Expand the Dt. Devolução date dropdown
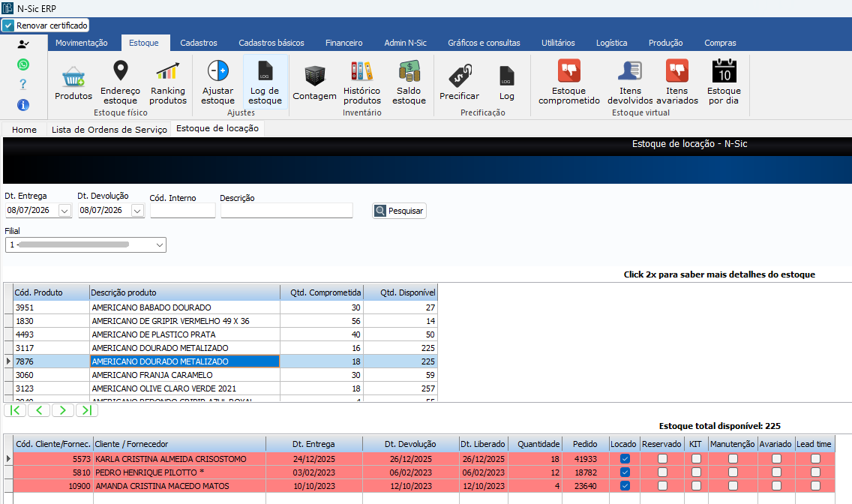This screenshot has height=504, width=852. coord(137,211)
